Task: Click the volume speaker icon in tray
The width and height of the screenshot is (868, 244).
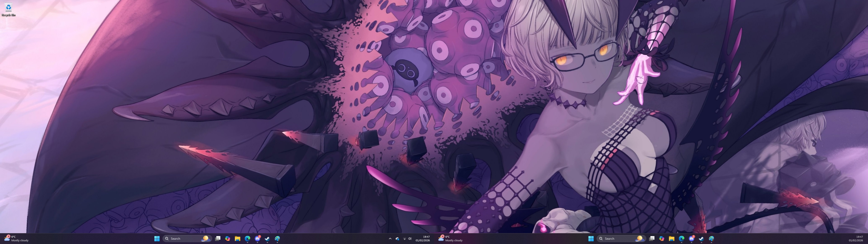Action: point(410,239)
